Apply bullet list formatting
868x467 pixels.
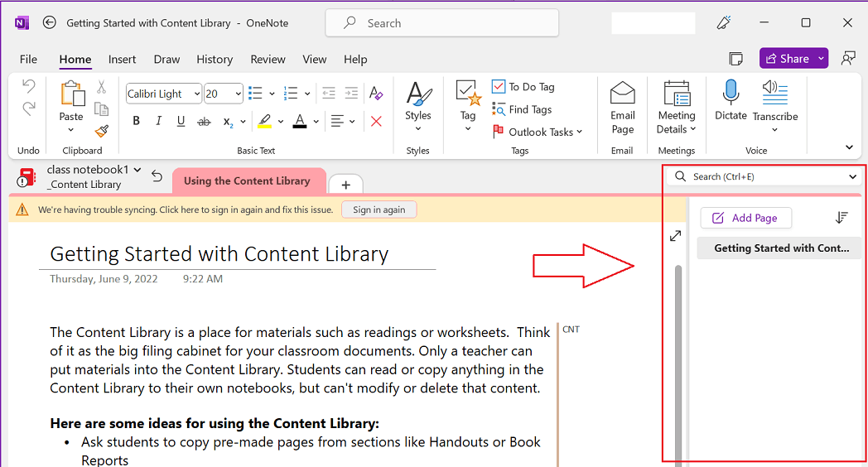tap(255, 94)
